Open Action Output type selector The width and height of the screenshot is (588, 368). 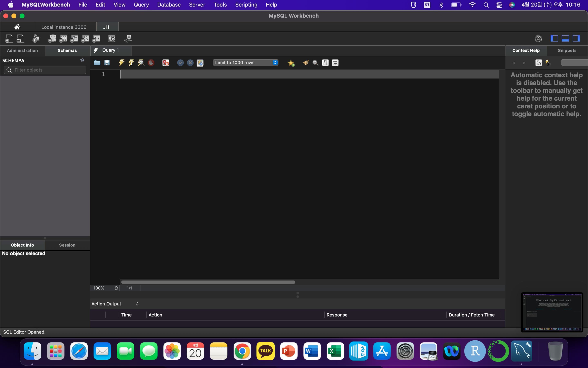pos(115,304)
